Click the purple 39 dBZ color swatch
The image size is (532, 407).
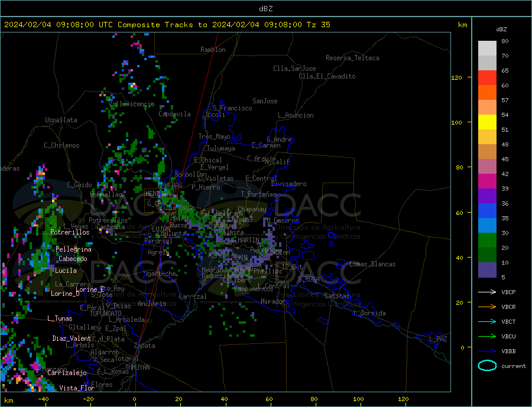[x=487, y=196]
